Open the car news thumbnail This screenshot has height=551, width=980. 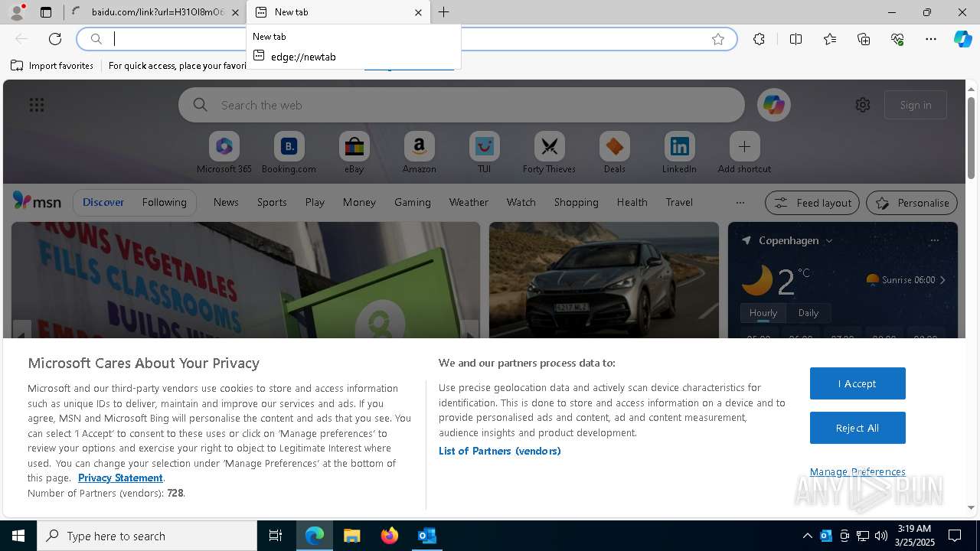(604, 280)
